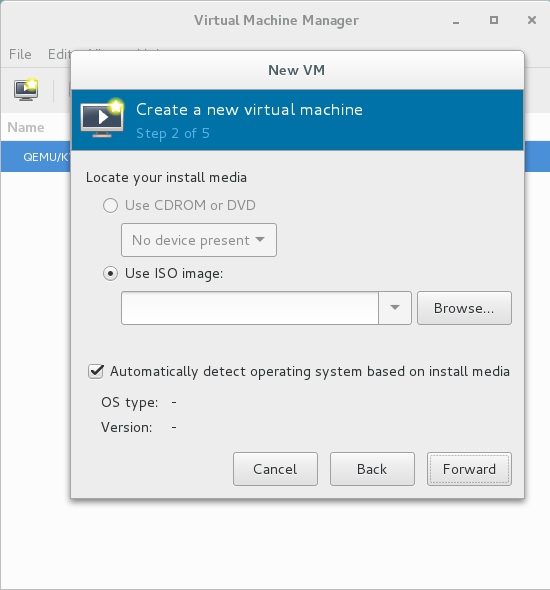Click the Browse... button
The width and height of the screenshot is (550, 590).
464,308
